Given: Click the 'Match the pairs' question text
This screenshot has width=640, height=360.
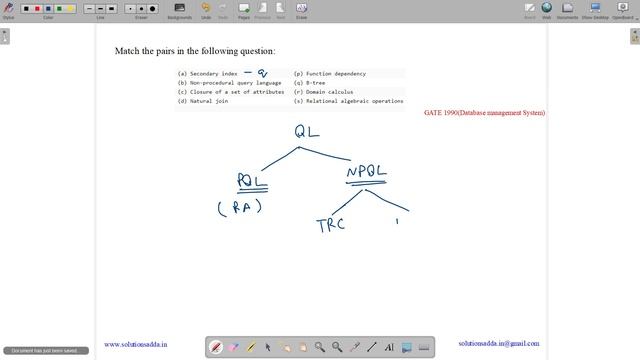Looking at the screenshot, I should (x=195, y=51).
